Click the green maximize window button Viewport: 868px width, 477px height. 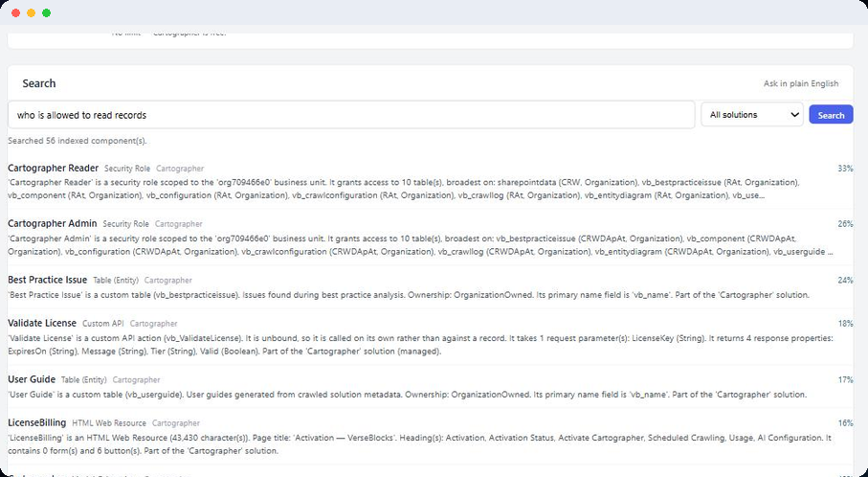[x=47, y=12]
